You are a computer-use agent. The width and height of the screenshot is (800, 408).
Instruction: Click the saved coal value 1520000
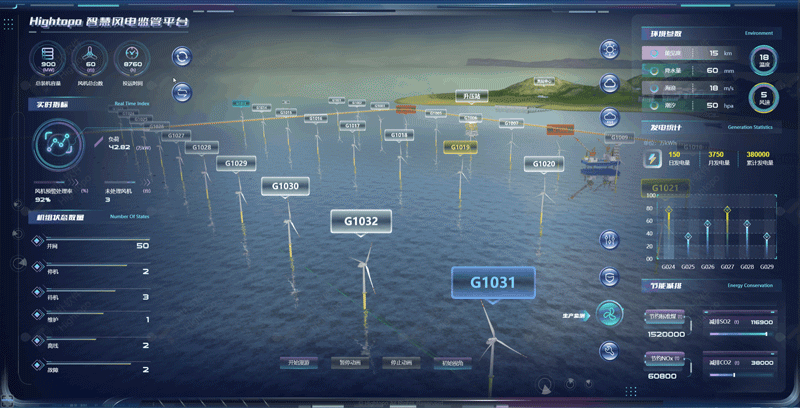pyautogui.click(x=666, y=335)
